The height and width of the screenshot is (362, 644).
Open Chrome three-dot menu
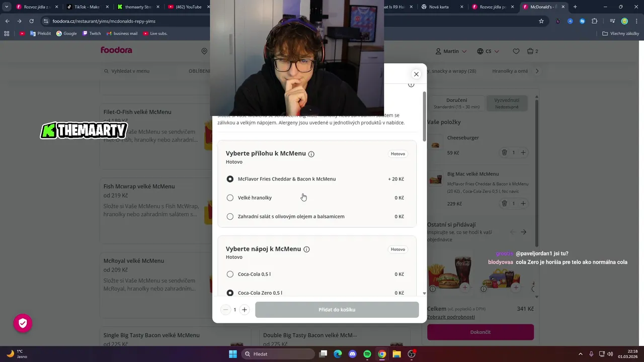[x=636, y=21]
